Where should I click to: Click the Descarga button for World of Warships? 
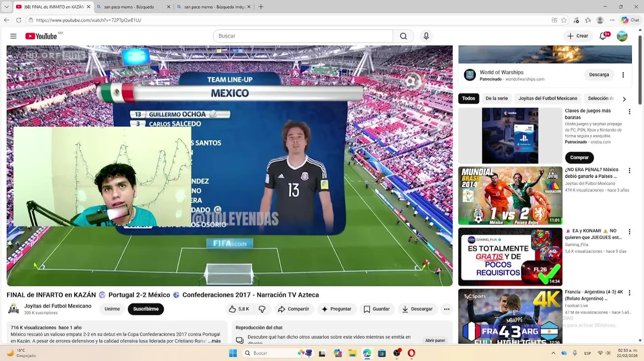599,75
